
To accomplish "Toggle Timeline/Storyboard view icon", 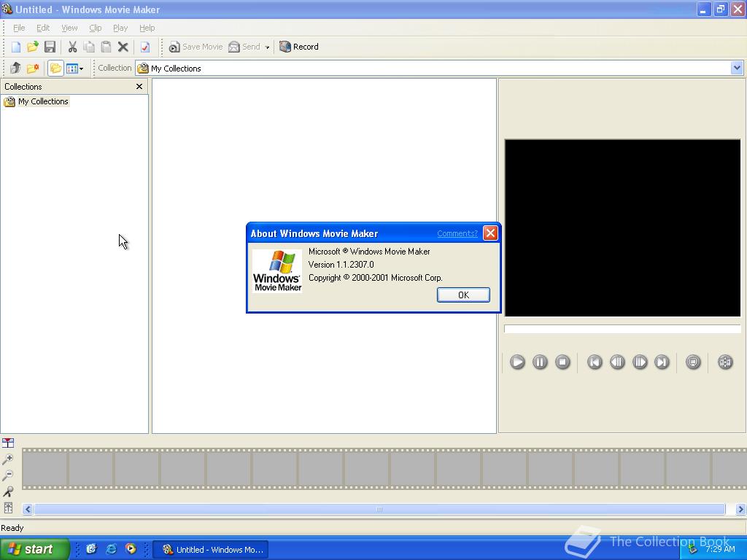I will pos(8,443).
